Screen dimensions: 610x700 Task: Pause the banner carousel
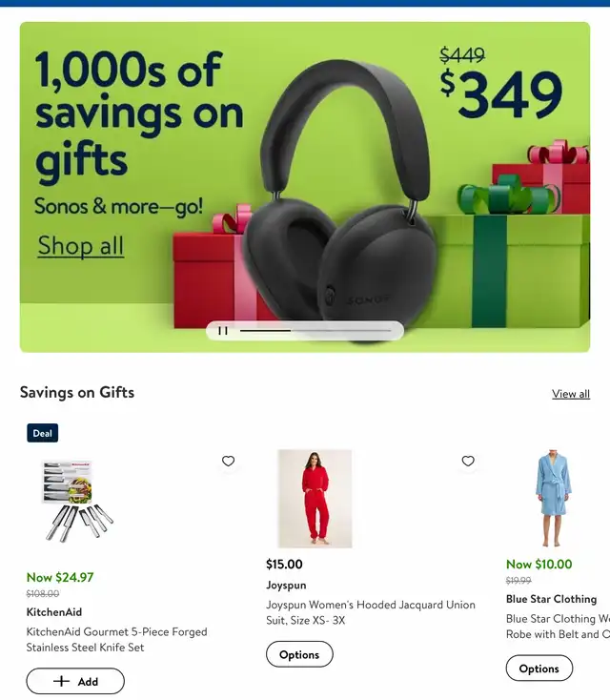[x=223, y=331]
